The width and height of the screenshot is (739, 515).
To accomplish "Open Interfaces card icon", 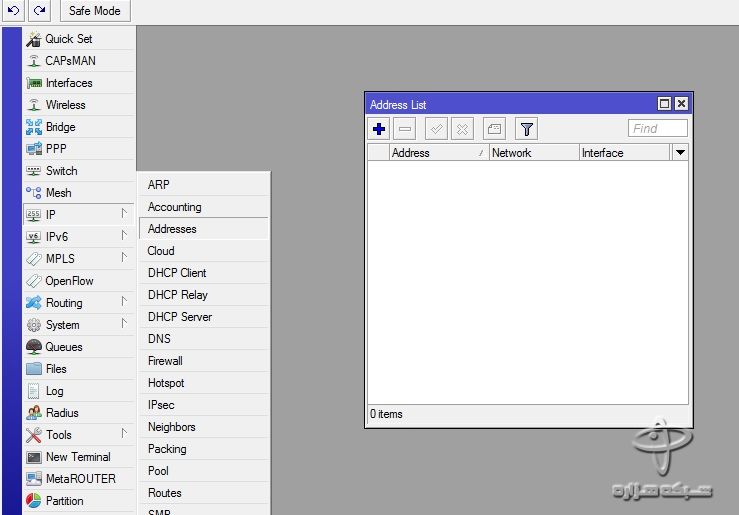I will [x=33, y=83].
